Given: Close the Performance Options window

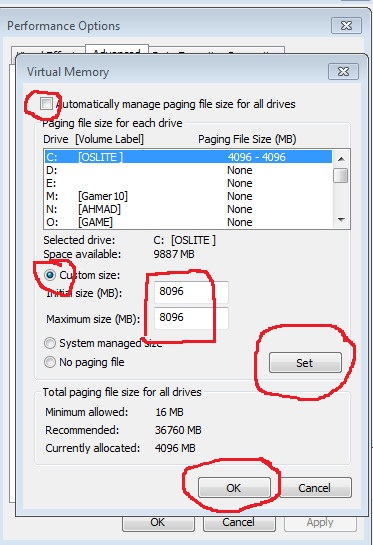Looking at the screenshot, I should (346, 25).
